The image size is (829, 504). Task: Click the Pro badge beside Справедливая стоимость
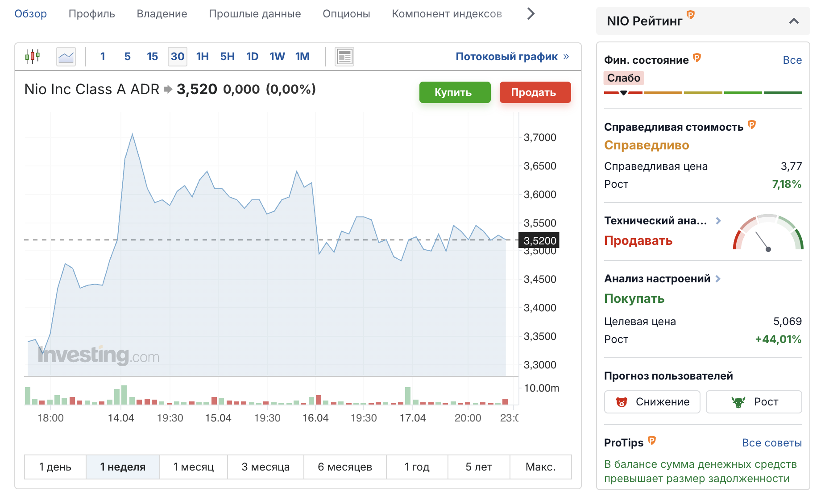click(x=752, y=124)
